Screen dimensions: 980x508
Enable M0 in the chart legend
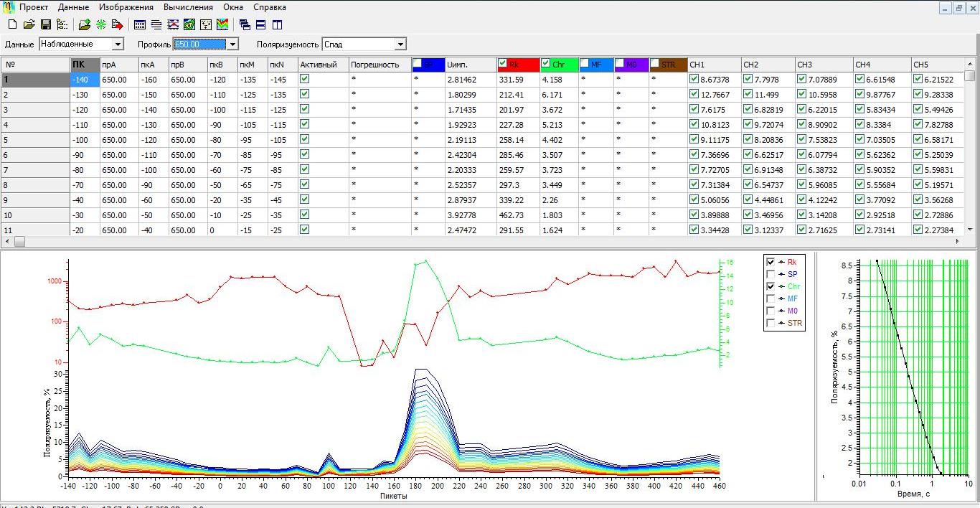[x=771, y=311]
